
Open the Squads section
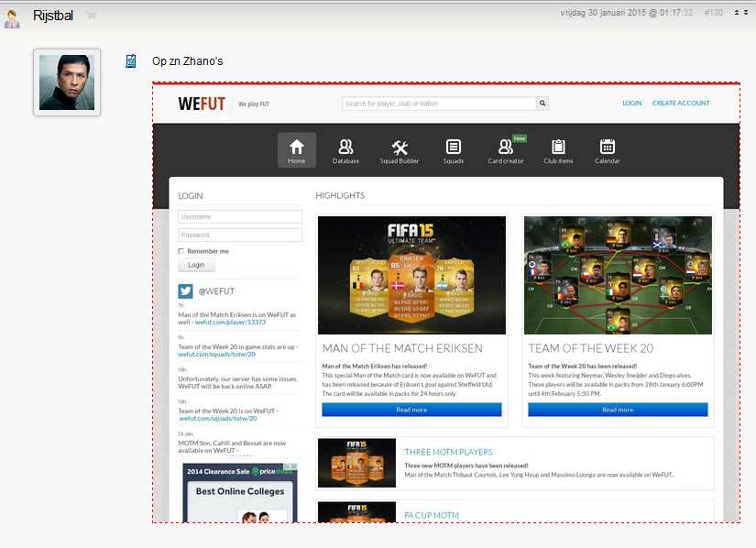454,150
